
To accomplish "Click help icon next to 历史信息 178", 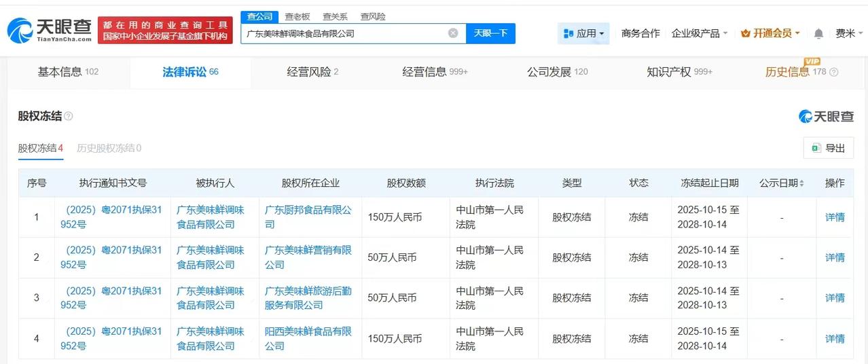I will 834,72.
